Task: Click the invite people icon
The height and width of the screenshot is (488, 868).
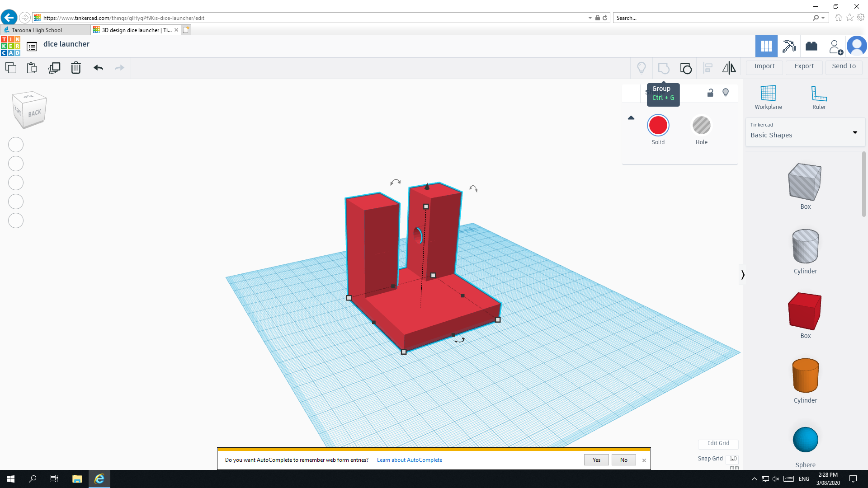Action: click(x=835, y=47)
